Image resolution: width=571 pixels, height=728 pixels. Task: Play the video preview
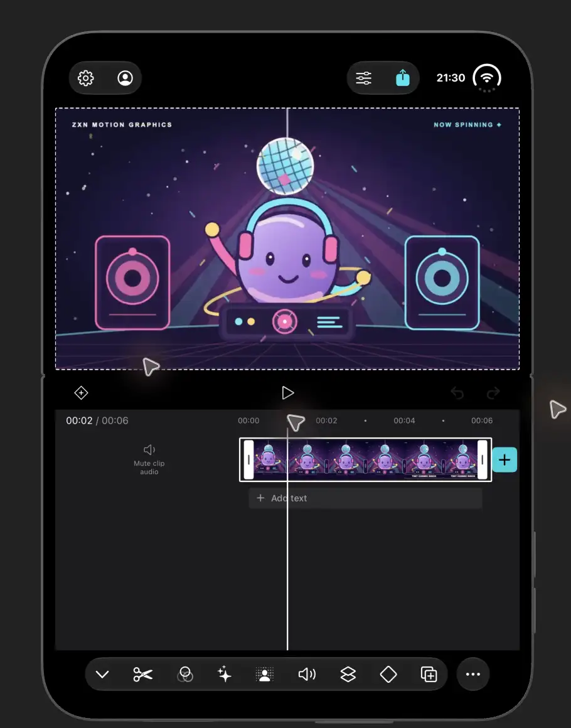tap(288, 393)
